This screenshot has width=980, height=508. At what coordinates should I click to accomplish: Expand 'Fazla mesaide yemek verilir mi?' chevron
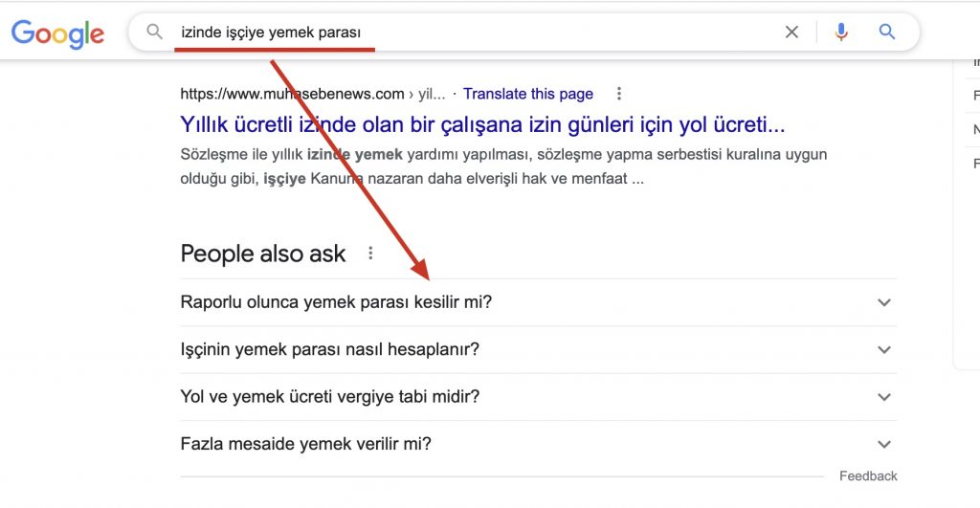[883, 444]
